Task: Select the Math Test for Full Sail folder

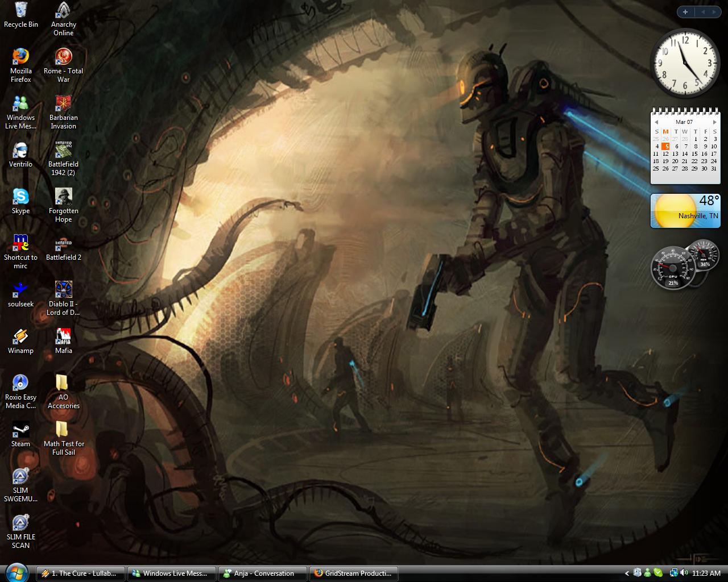Action: (x=63, y=430)
